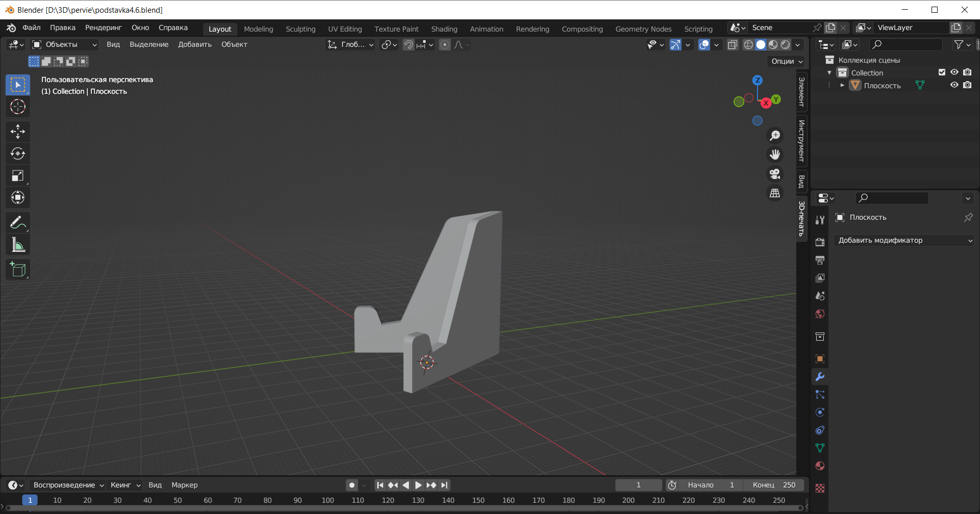Screen dimensions: 980x514
Task: Open Воспроизведение playback dropdown
Action: pyautogui.click(x=67, y=485)
